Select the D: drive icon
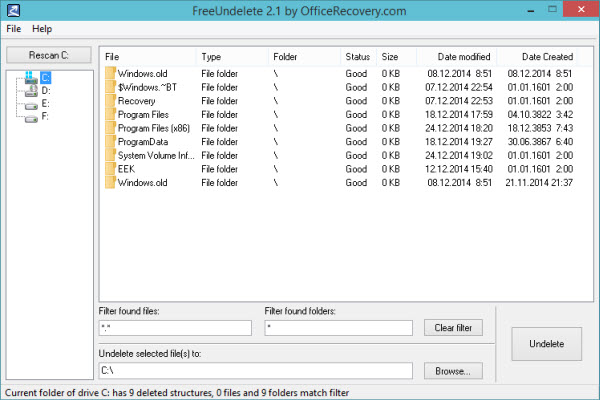 (x=31, y=91)
